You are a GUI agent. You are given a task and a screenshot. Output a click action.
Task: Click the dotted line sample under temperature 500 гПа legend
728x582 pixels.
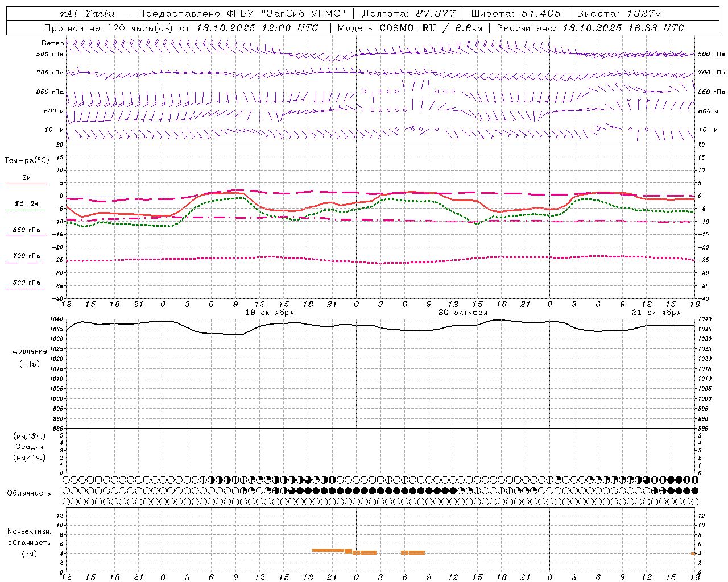26,289
